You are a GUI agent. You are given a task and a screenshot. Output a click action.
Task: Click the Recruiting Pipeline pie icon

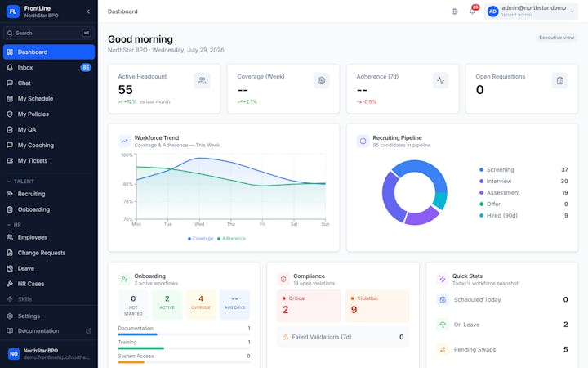point(363,141)
